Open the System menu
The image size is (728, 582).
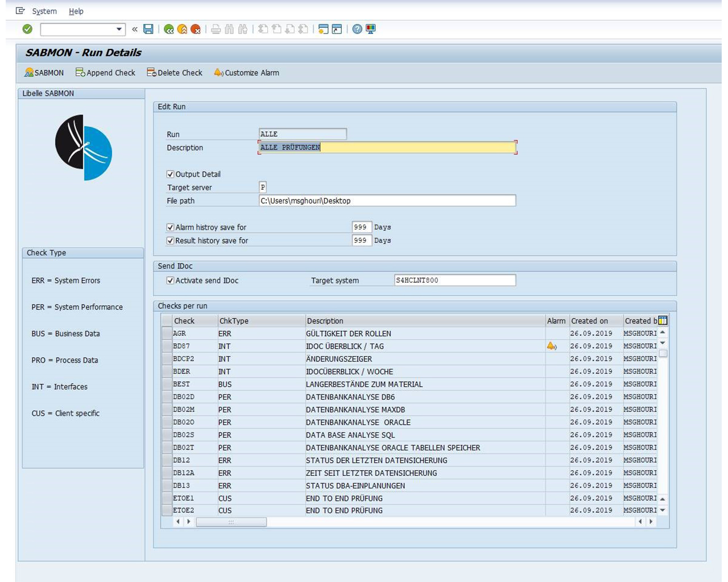tap(44, 11)
